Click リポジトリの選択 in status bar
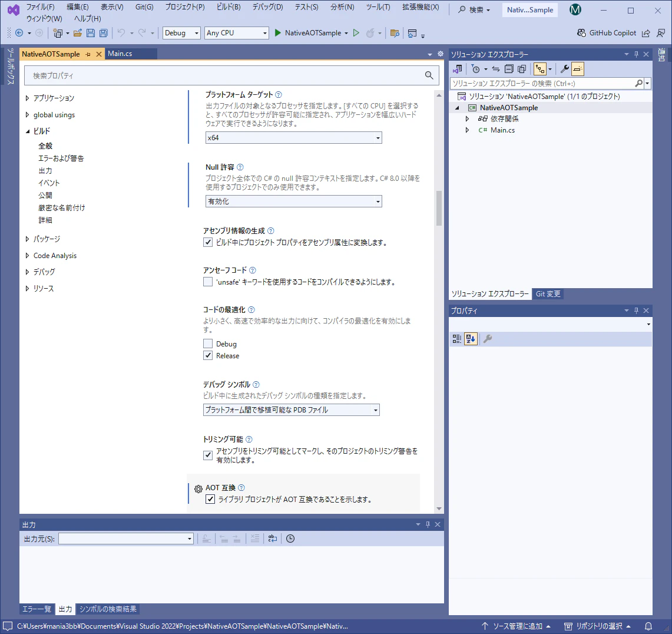Screen dimensions: 672x634 [x=597, y=626]
